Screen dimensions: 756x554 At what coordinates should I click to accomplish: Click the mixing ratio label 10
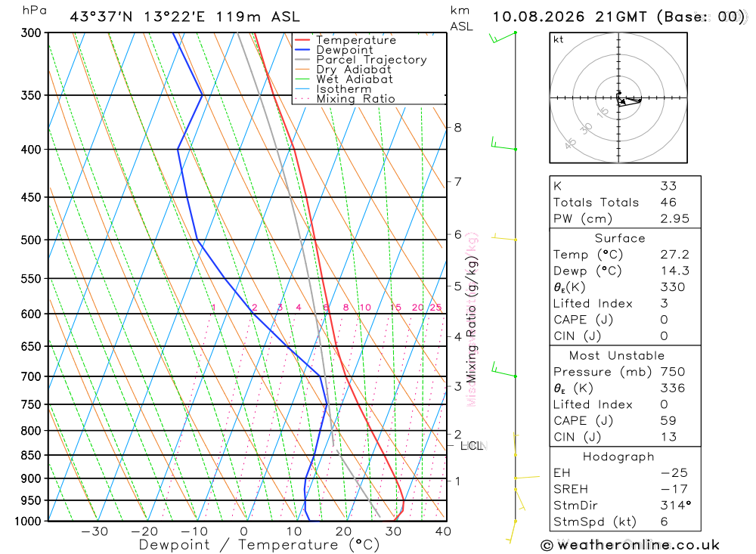click(x=365, y=307)
